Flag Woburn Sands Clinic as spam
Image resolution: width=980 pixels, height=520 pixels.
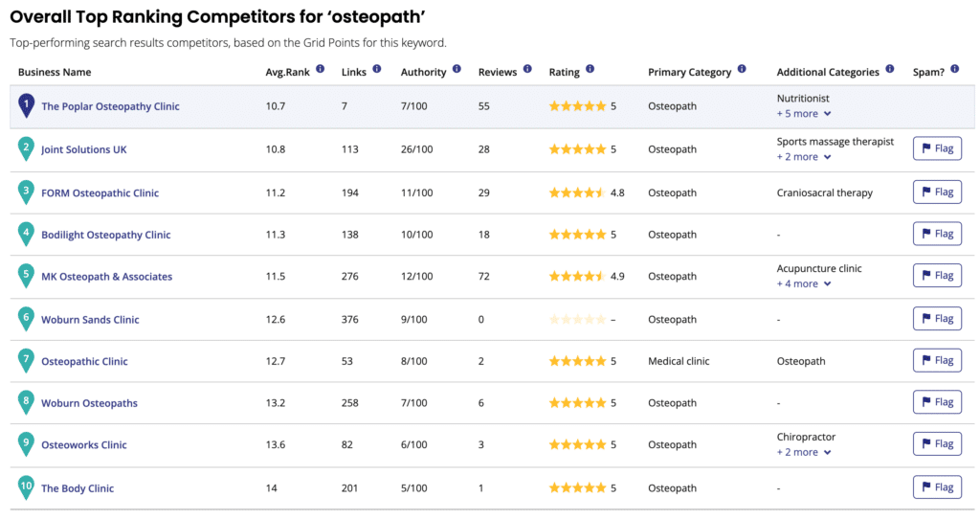[937, 319]
